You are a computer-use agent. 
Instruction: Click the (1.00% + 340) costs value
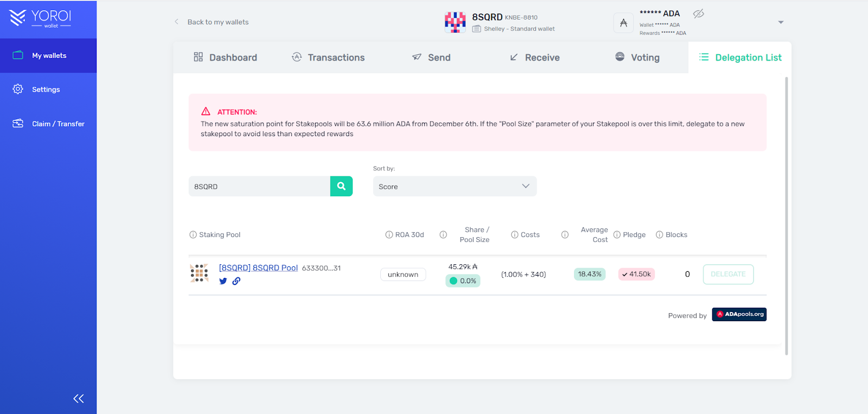(524, 275)
